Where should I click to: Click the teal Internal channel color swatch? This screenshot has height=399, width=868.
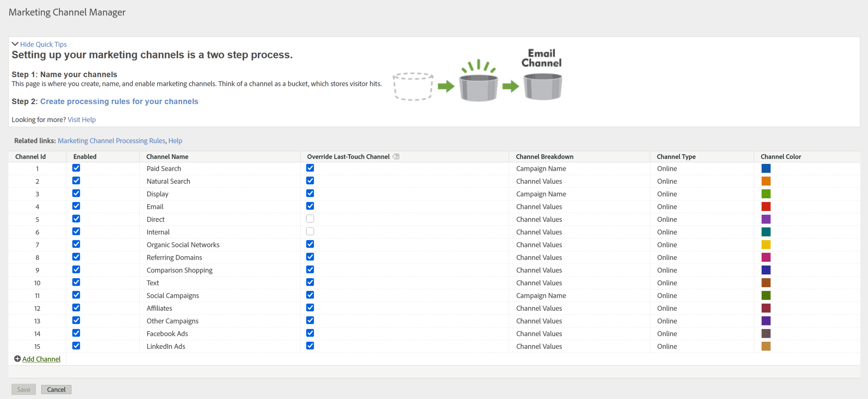pos(766,232)
